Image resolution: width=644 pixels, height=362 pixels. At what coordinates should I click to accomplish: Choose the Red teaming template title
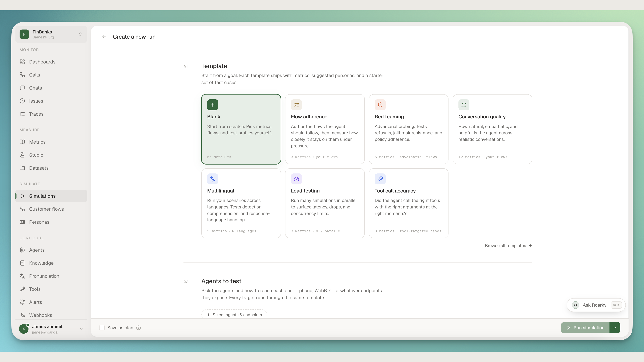coord(389,116)
